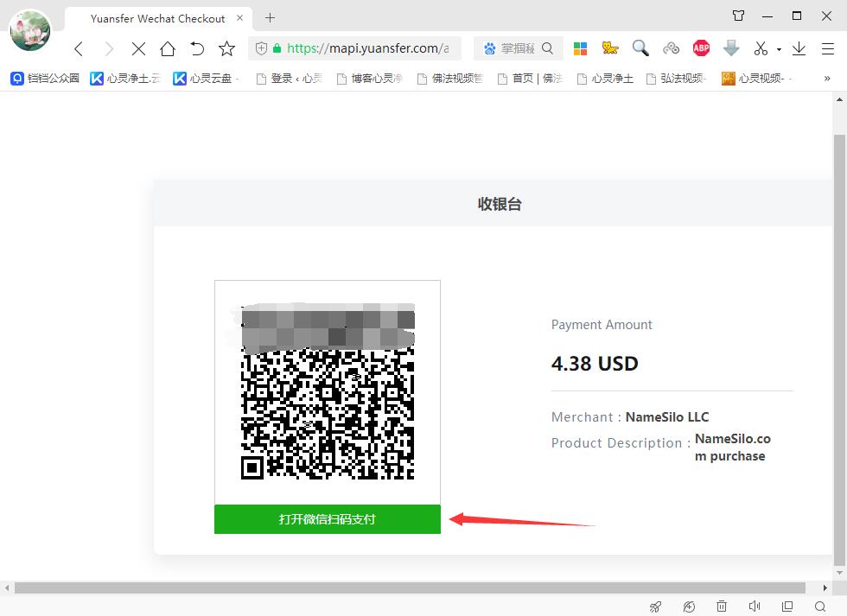The image size is (847, 616).
Task: Stop the page from loading
Action: pos(139,48)
